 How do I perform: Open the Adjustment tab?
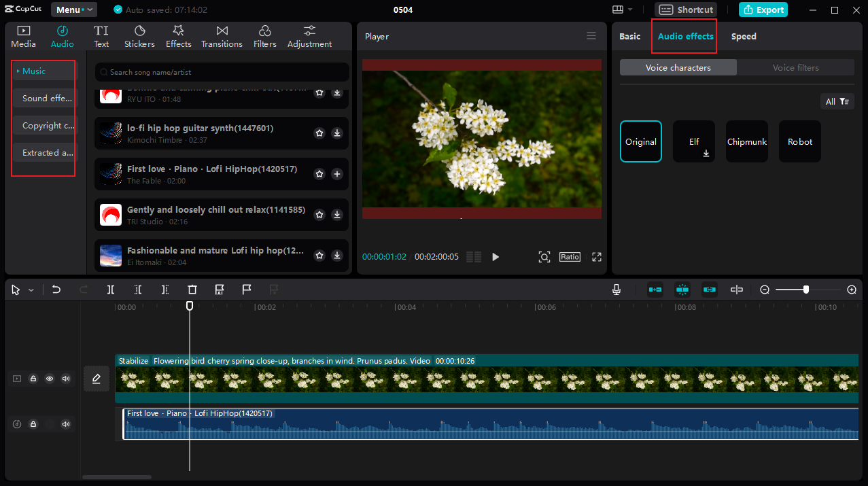pyautogui.click(x=309, y=37)
